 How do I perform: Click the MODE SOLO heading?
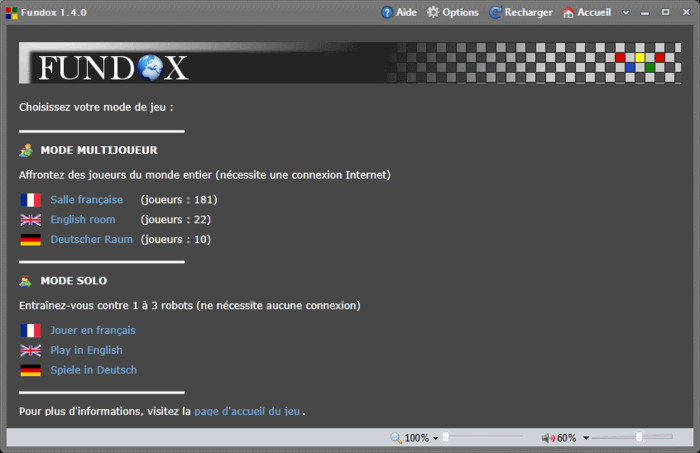[x=74, y=281]
